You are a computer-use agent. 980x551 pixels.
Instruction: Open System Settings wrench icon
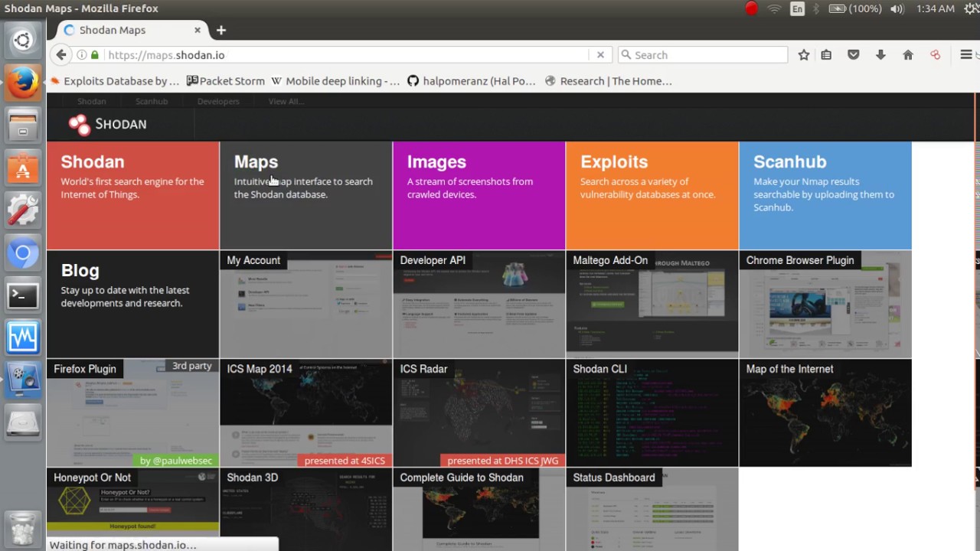(x=23, y=210)
